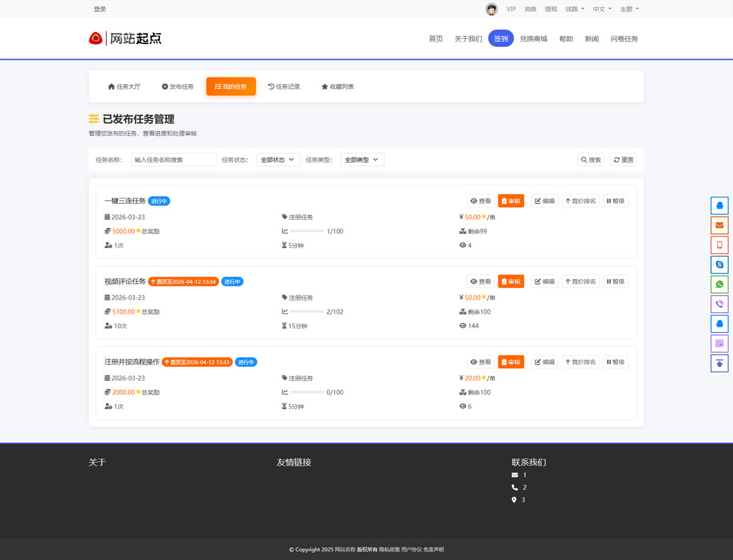Open the orange email contact icon

[719, 225]
